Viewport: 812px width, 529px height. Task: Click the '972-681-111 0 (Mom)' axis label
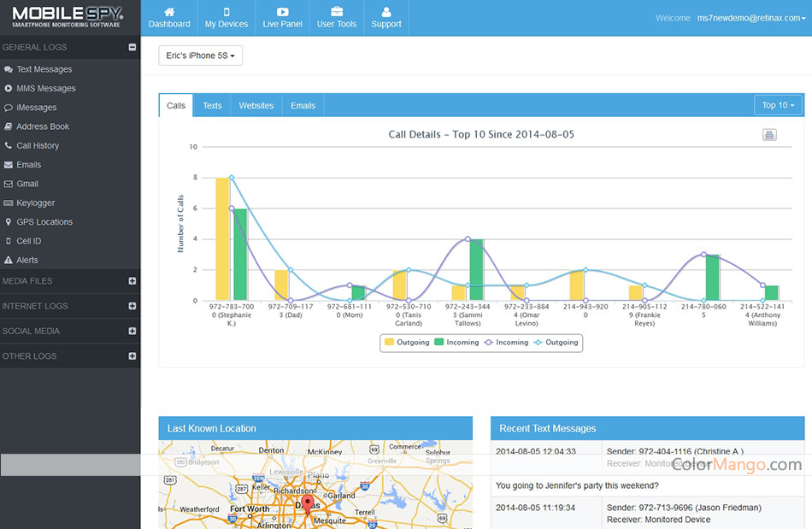pyautogui.click(x=350, y=310)
